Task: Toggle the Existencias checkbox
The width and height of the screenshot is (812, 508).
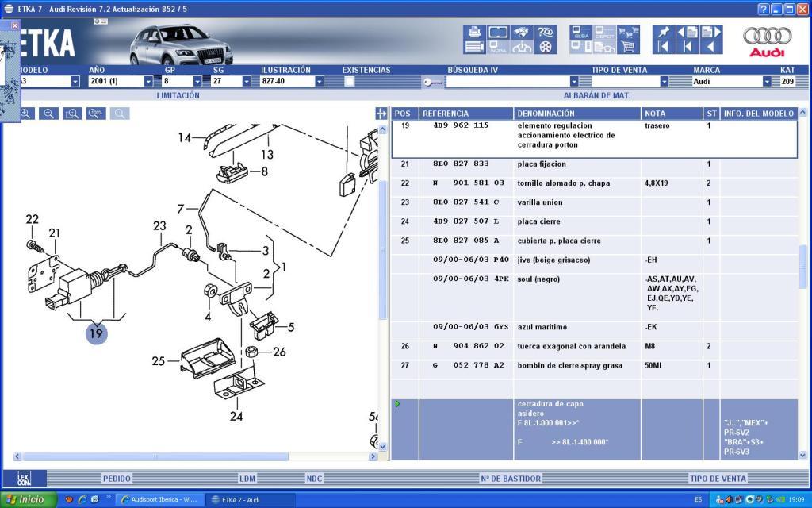Action: coord(350,82)
